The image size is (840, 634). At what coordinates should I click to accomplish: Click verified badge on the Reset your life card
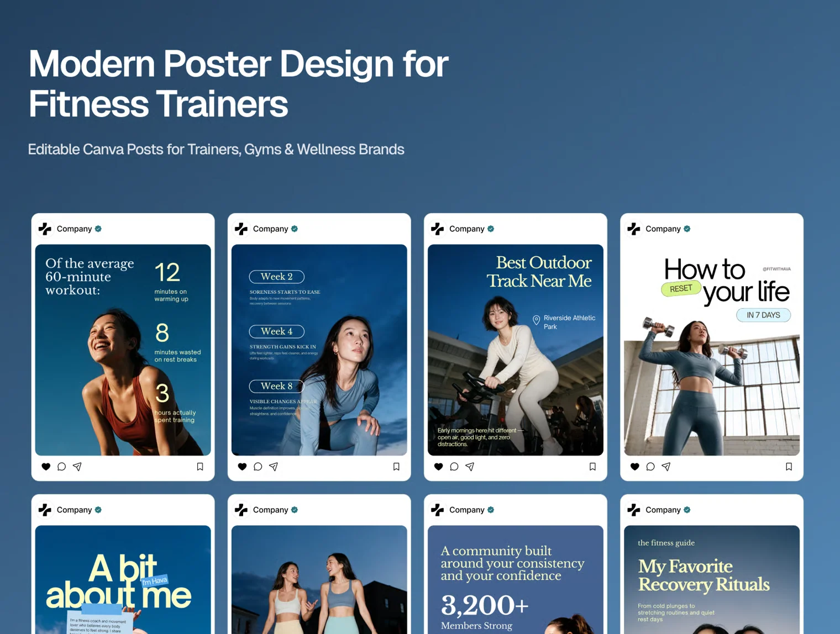[687, 229]
